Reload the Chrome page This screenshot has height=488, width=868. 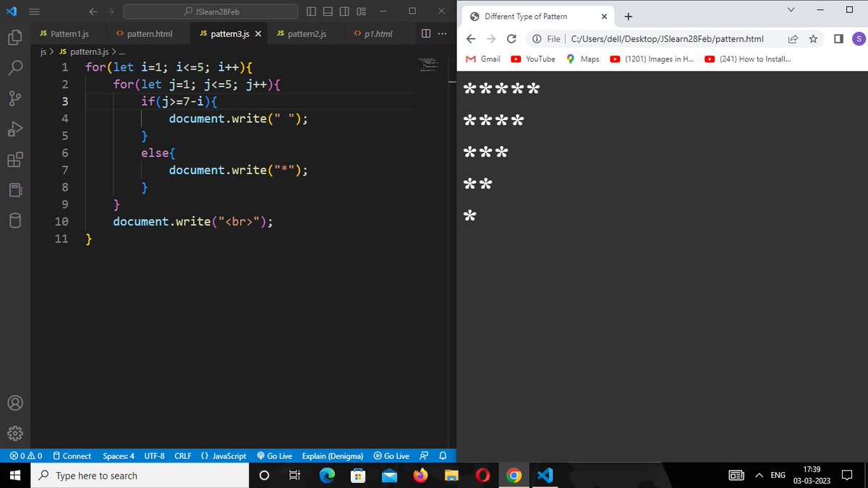pos(511,39)
